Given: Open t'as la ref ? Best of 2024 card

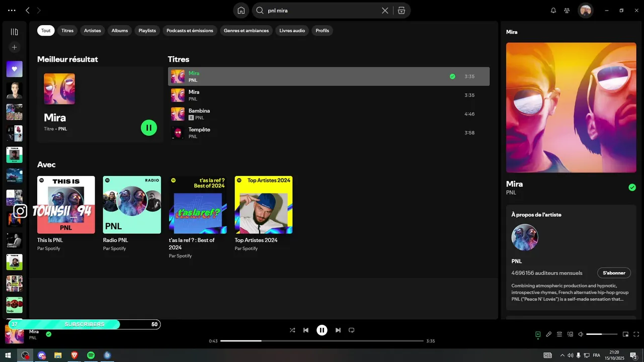Looking at the screenshot, I should point(198,217).
